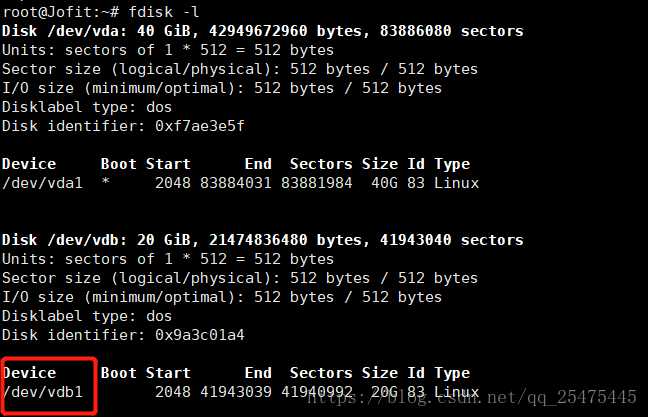Click the blog.csdn.net watermark link
Image resolution: width=648 pixels, height=417 pixels.
(472, 397)
